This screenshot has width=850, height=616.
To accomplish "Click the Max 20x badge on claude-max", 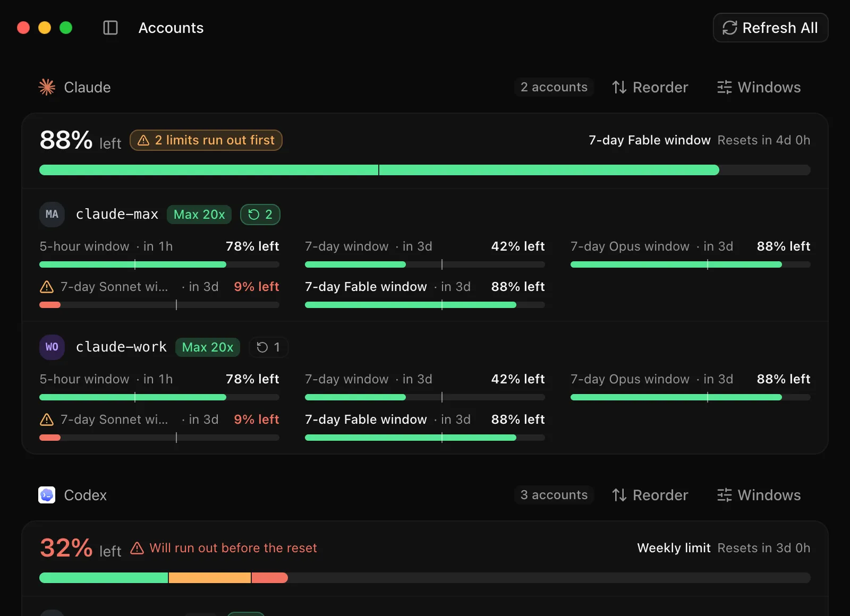I will 199,215.
